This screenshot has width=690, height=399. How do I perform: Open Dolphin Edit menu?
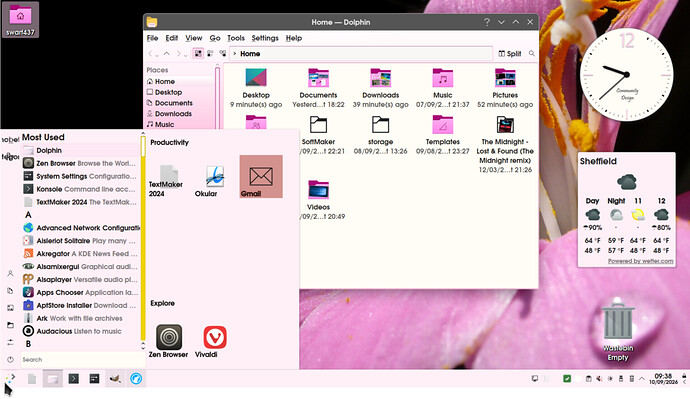[x=172, y=38]
